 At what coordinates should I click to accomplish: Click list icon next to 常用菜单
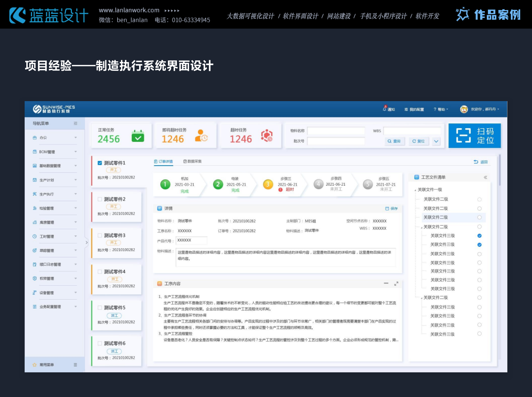(75, 365)
